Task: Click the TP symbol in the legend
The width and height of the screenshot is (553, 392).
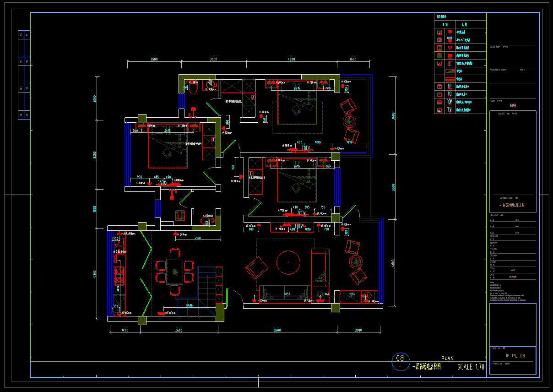Action: (450, 86)
